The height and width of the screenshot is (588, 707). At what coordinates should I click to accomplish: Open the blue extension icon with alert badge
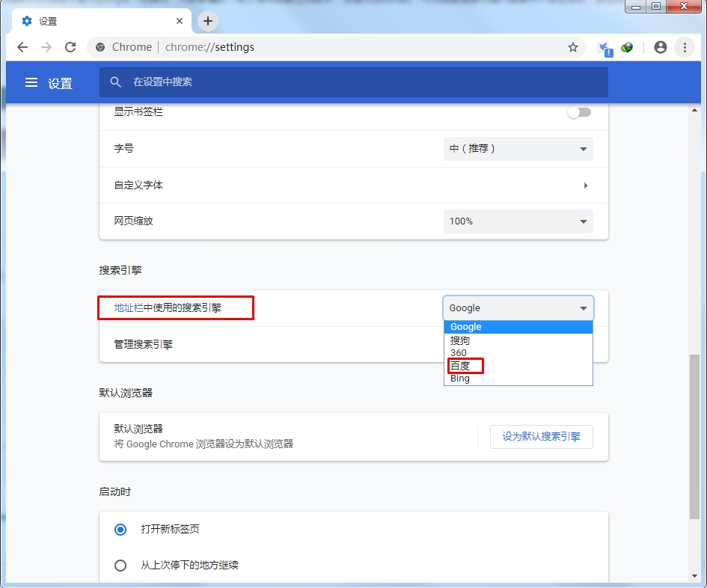(x=605, y=48)
